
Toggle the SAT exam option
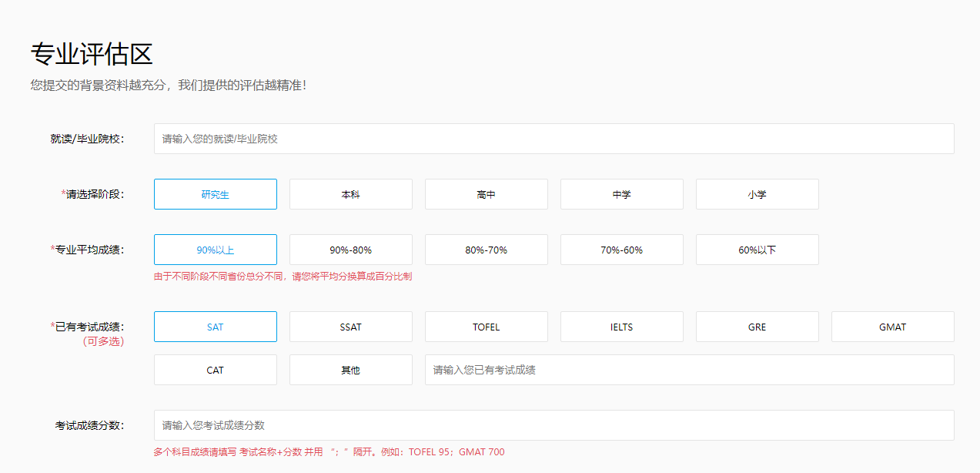click(x=216, y=327)
